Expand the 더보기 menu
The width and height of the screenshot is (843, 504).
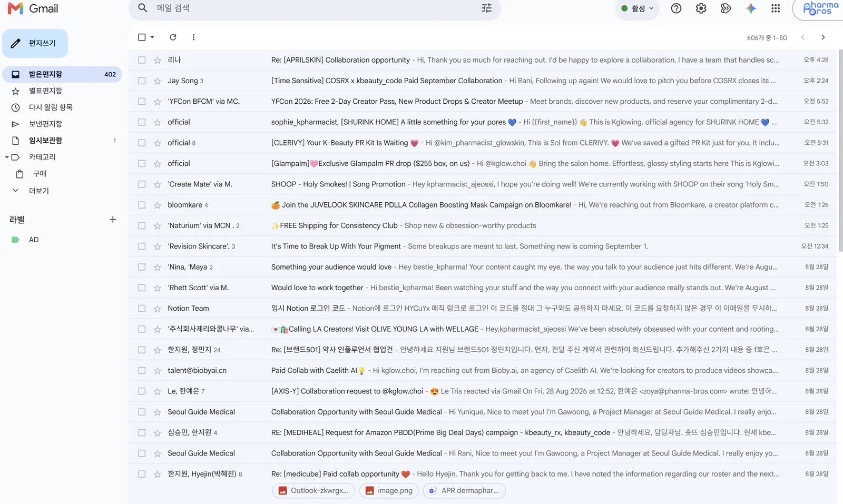click(39, 191)
